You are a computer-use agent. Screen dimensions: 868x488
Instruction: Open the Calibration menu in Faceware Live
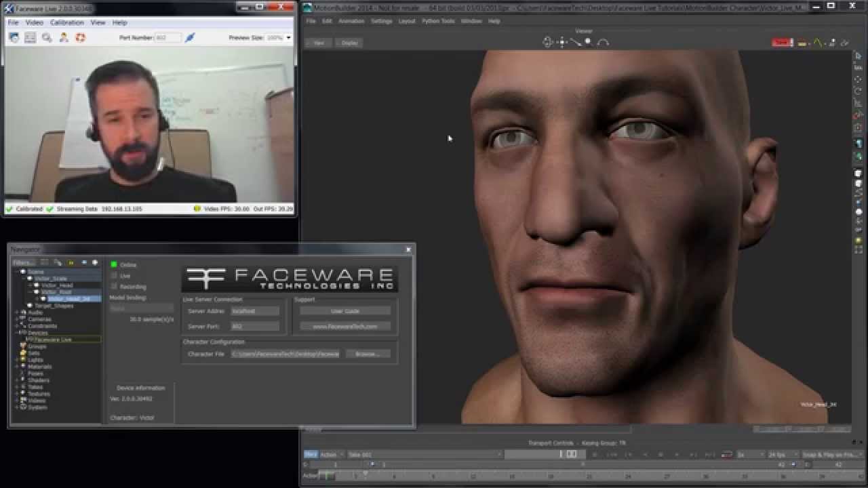coord(67,22)
